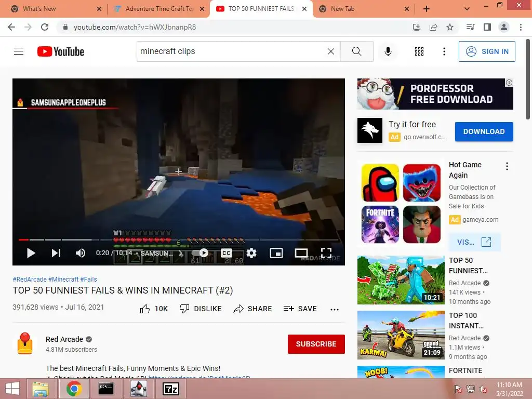Share this page icon
This screenshot has height=399, width=532.
433,27
